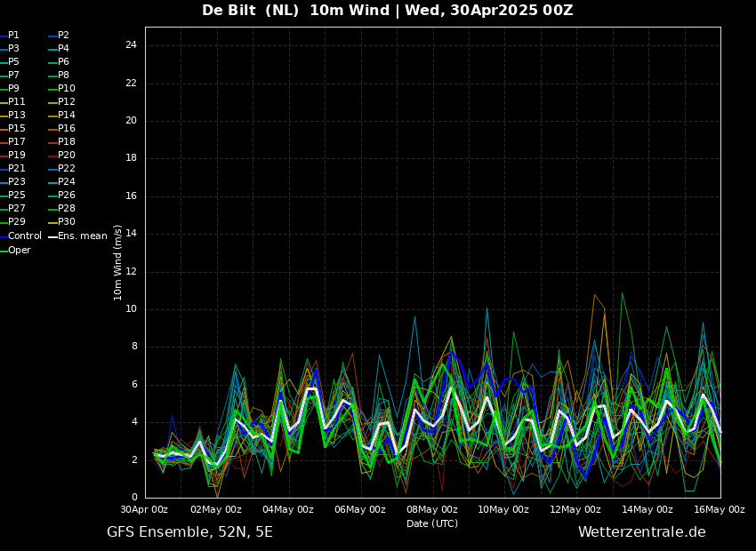
Task: Select the Oper legend entry
Action: (x=19, y=251)
